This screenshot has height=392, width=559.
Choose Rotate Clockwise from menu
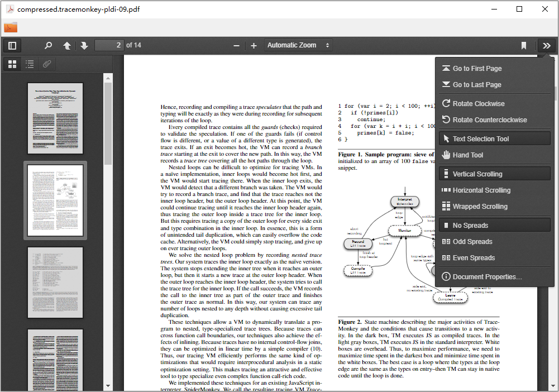pos(495,104)
